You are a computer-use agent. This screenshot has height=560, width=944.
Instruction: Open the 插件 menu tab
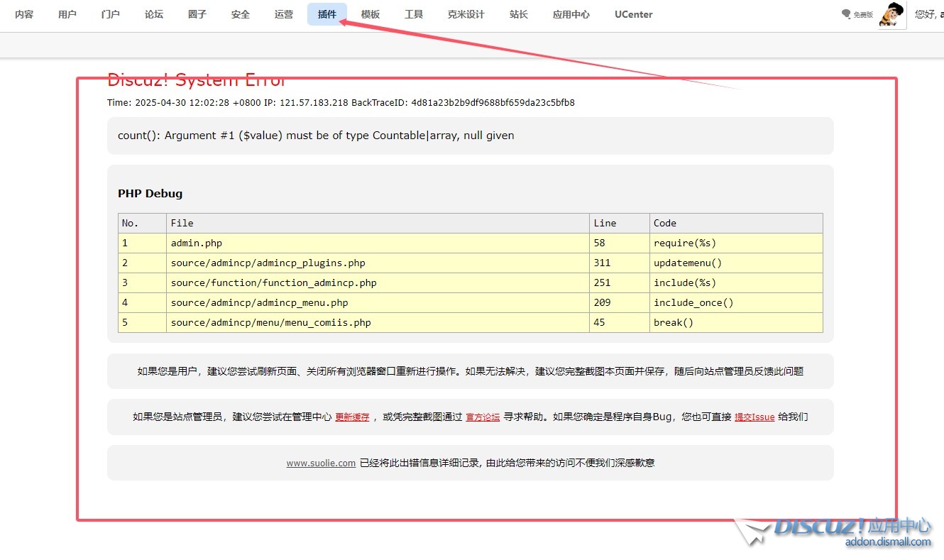coord(327,14)
